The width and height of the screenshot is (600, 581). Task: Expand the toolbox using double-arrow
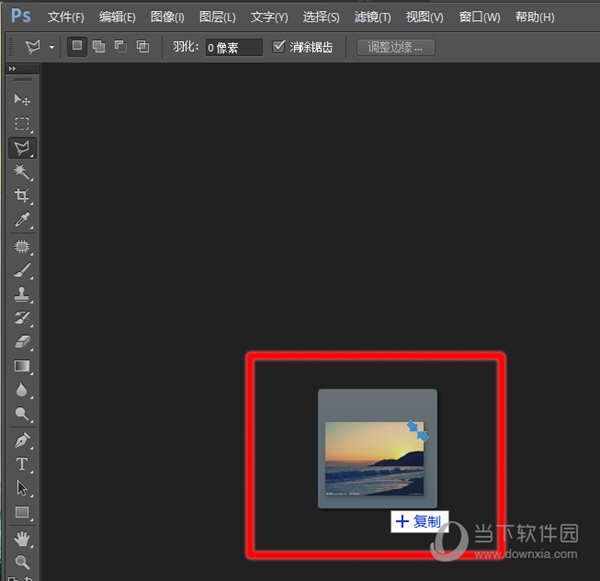click(x=12, y=68)
